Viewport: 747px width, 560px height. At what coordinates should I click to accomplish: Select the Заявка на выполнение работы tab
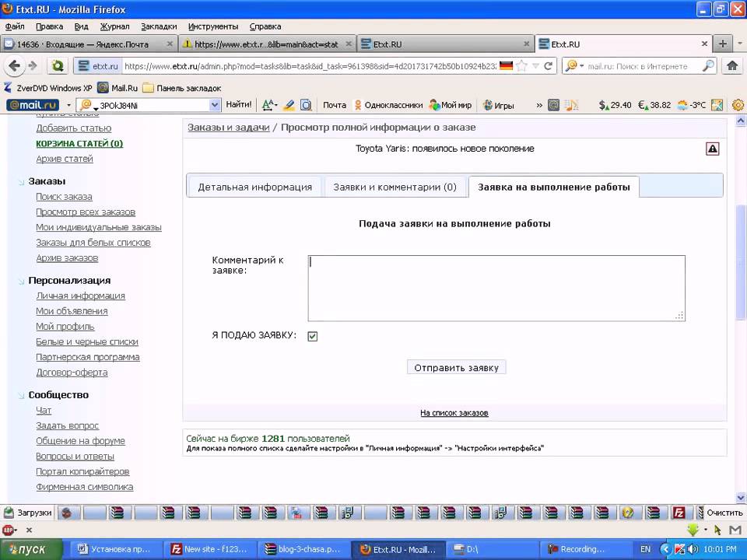tap(553, 187)
